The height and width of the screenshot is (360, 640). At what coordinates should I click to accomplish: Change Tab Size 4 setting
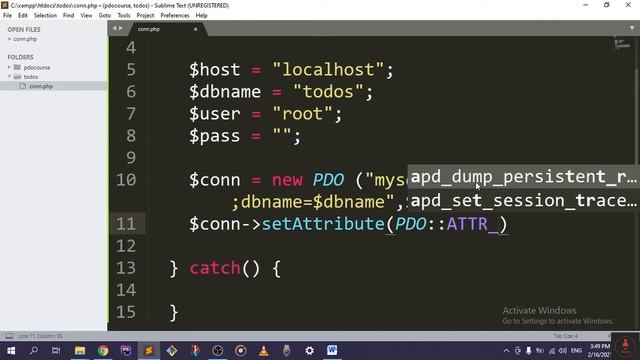click(565, 336)
